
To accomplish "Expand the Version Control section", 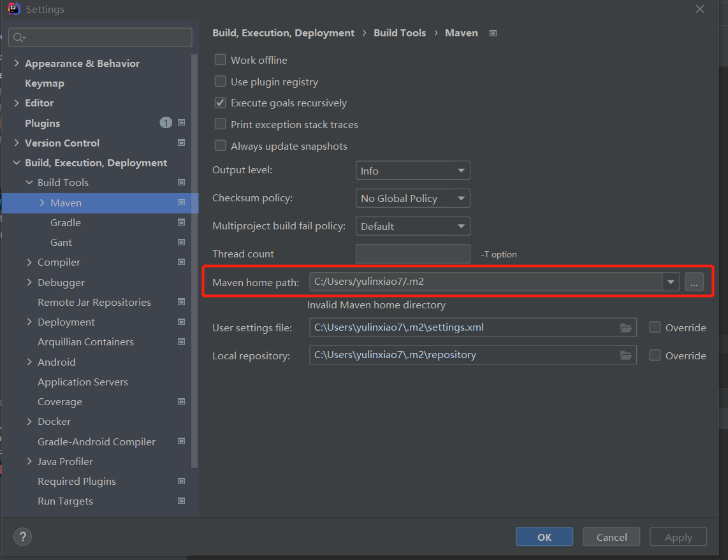I will 17,143.
